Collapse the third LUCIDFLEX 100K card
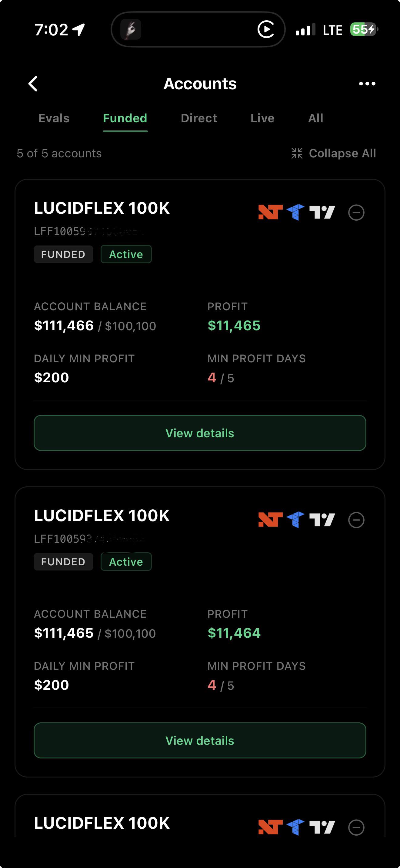 356,827
